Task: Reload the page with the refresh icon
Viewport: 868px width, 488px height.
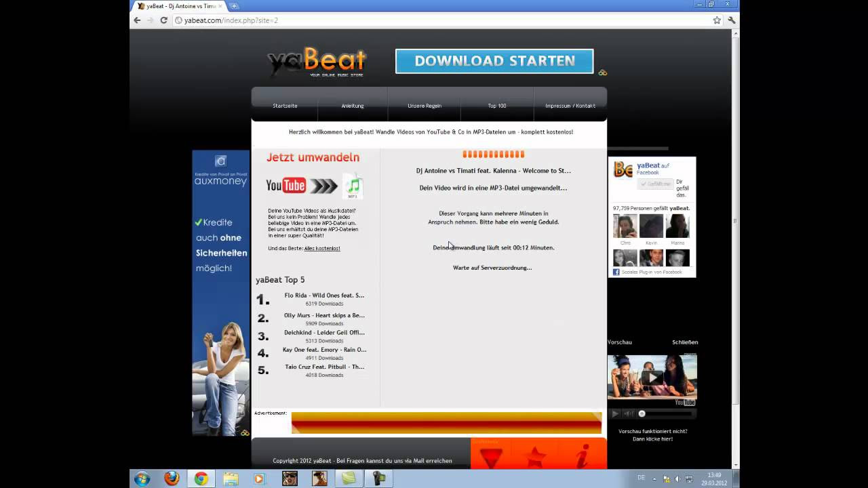Action: click(163, 20)
